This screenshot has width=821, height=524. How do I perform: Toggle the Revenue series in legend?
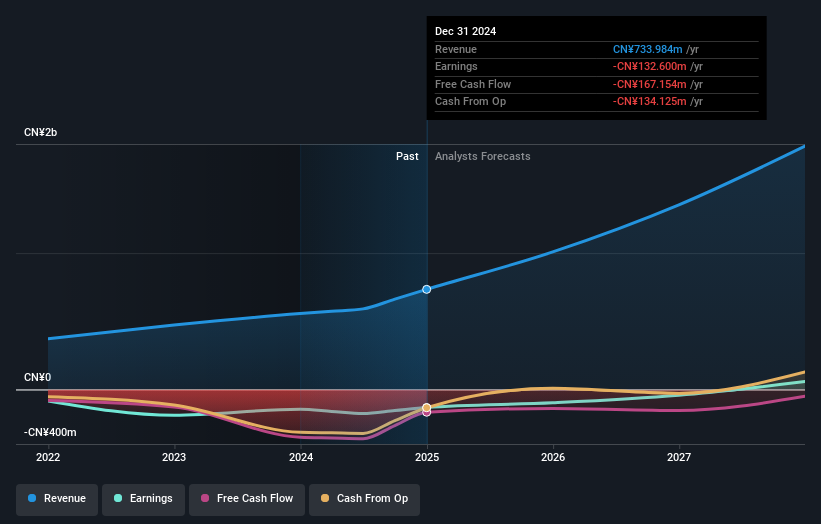tap(57, 498)
